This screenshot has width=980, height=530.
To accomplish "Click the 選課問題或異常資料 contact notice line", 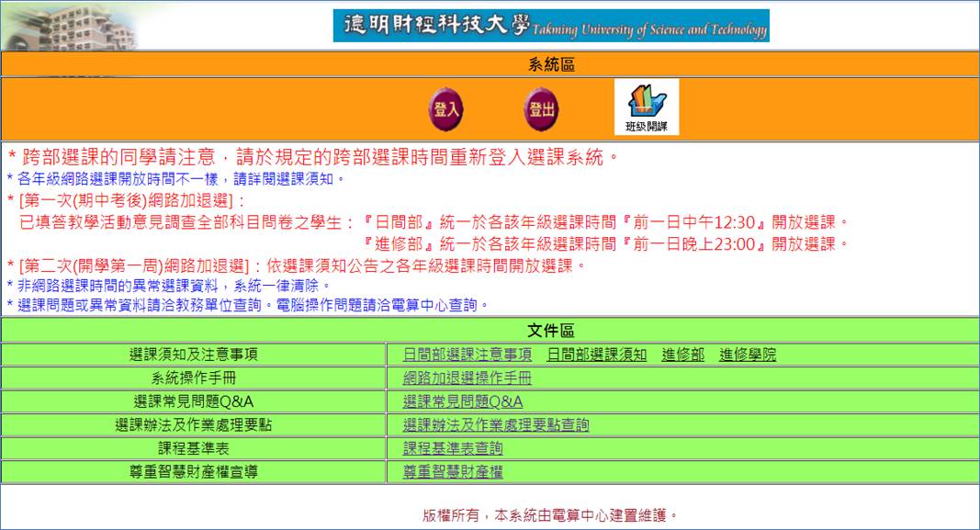I will tap(247, 305).
